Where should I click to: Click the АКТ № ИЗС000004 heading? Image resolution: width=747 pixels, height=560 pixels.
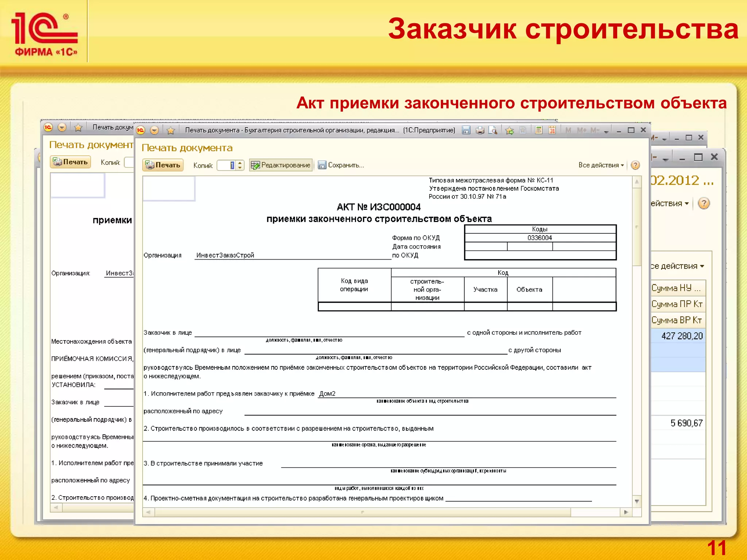click(x=379, y=207)
